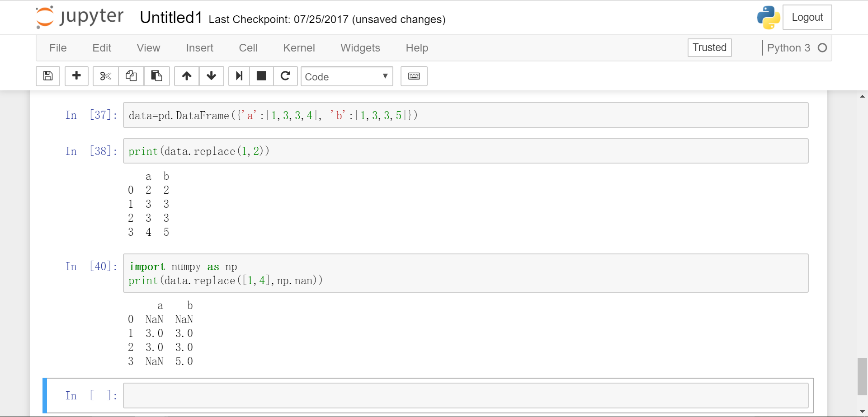Image resolution: width=868 pixels, height=417 pixels.
Task: Open the cell type dropdown showing Code
Action: [x=346, y=76]
